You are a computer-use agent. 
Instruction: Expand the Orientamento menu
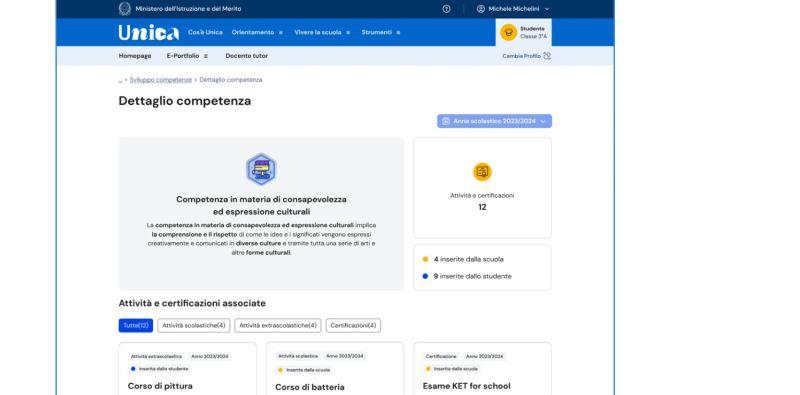[257, 32]
